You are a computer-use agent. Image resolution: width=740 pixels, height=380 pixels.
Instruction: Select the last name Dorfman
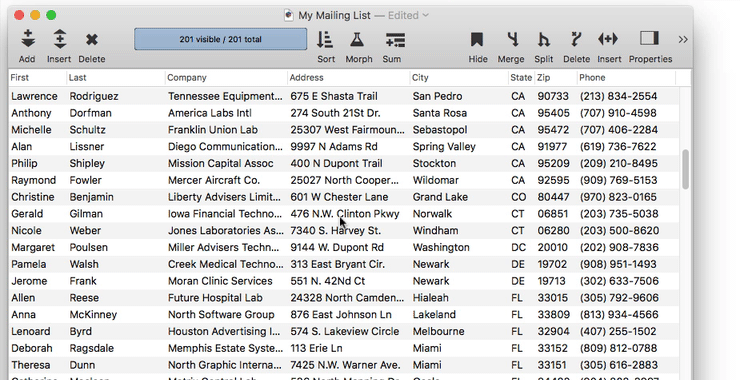[91, 113]
